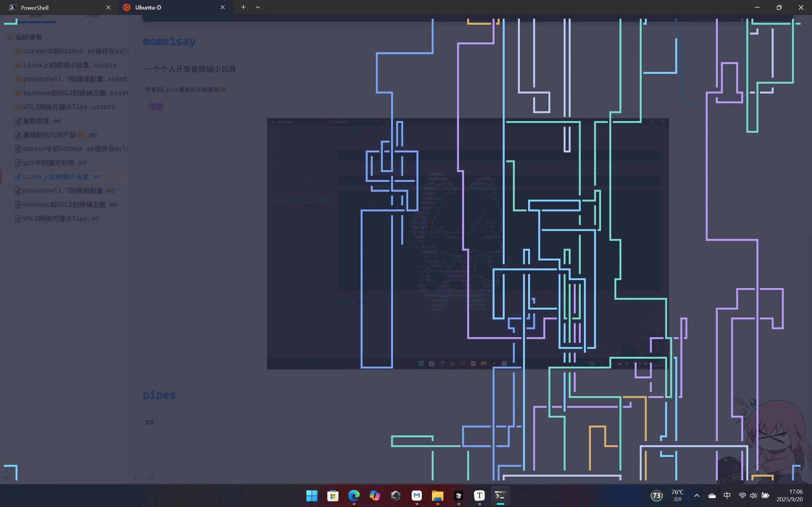
Task: Toggle the Chinese input method indicator
Action: (x=727, y=496)
